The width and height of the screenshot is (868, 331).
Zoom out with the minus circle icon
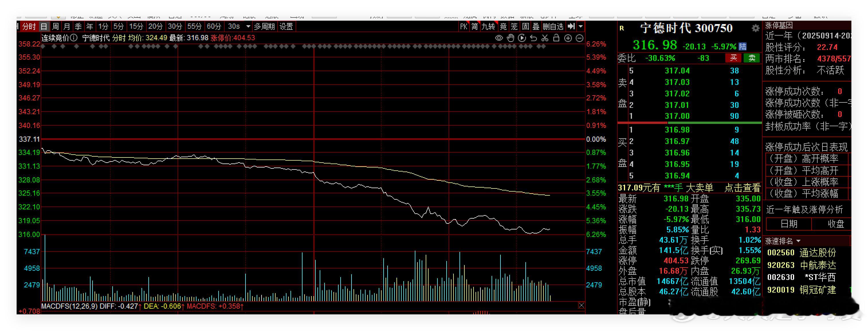click(x=580, y=38)
